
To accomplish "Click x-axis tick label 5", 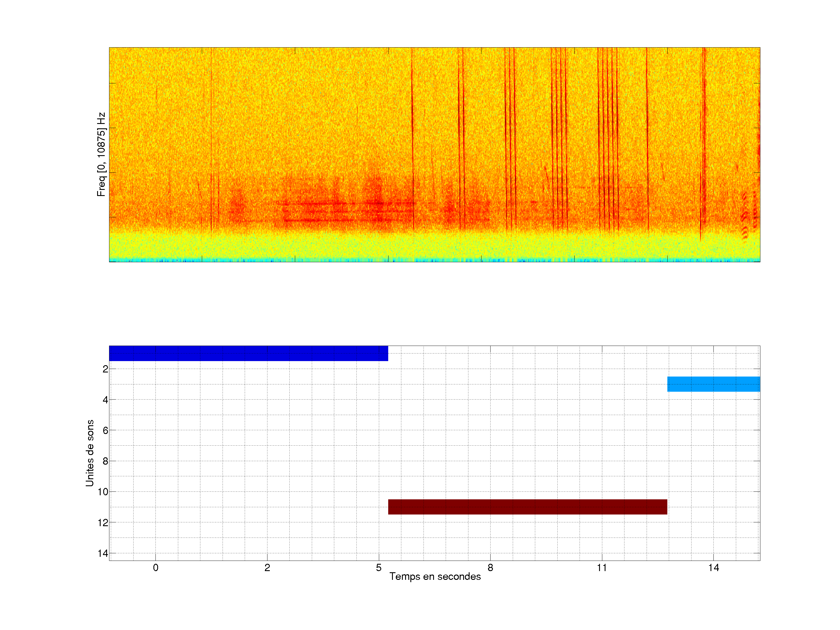I will pos(379,568).
